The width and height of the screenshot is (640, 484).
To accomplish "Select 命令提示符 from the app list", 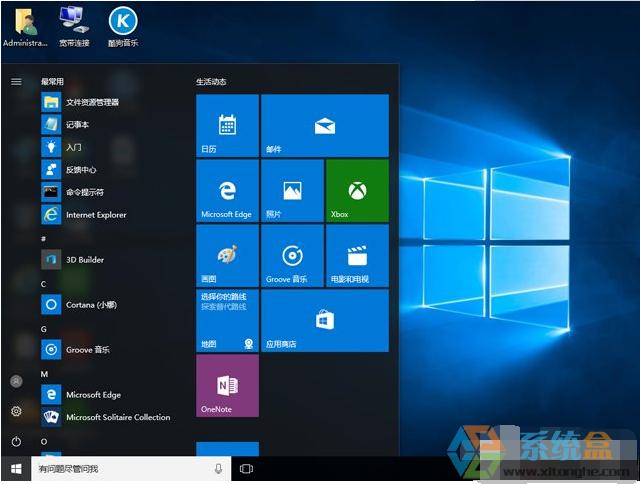I will click(x=84, y=192).
